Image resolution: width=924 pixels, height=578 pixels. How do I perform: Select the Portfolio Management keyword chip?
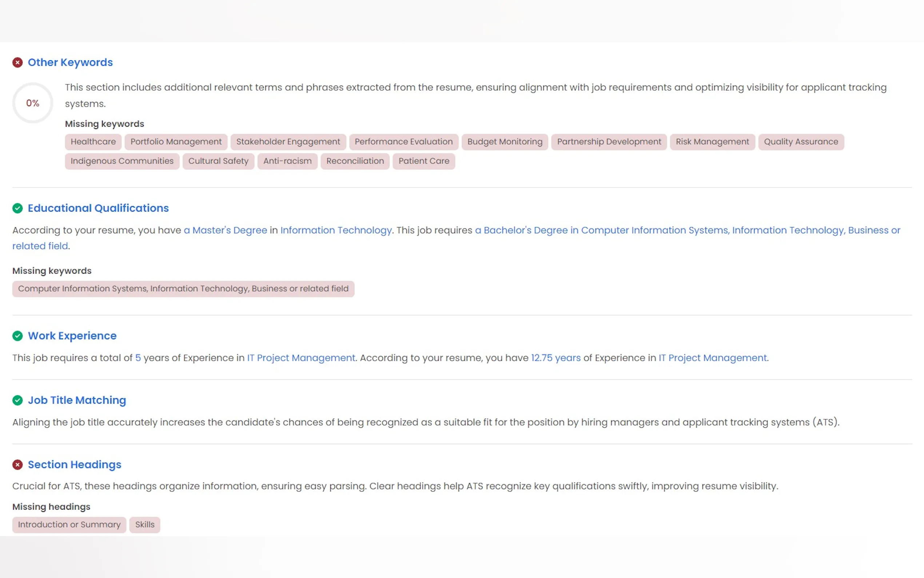176,142
